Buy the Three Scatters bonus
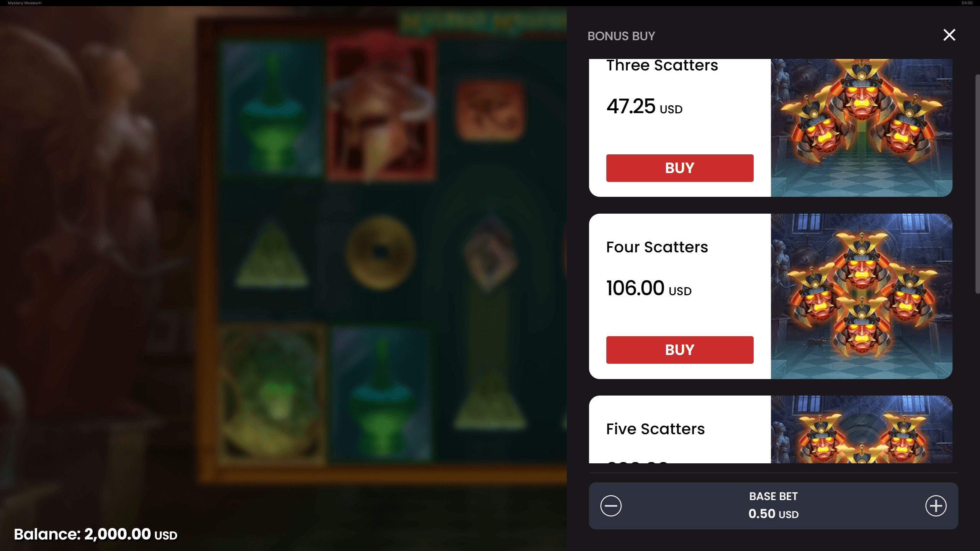The height and width of the screenshot is (551, 980). coord(679,168)
